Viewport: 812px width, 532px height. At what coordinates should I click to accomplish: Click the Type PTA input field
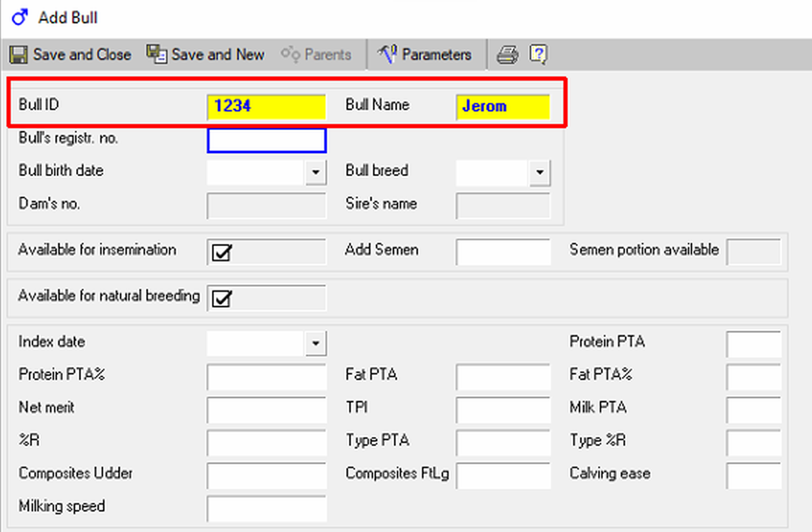pos(503,443)
